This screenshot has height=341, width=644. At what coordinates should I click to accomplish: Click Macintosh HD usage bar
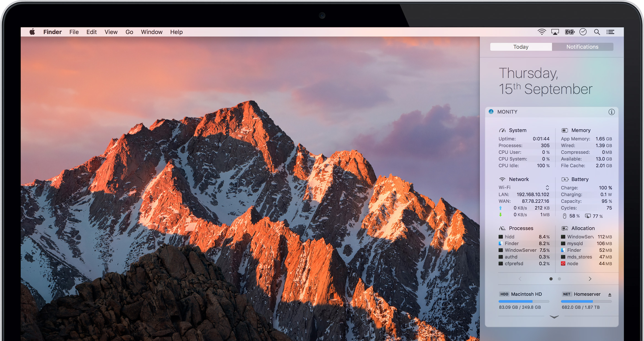point(524,301)
